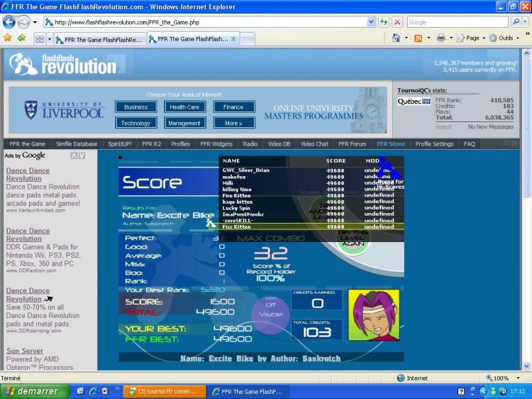
Task: Open FAQ menu item
Action: click(470, 144)
